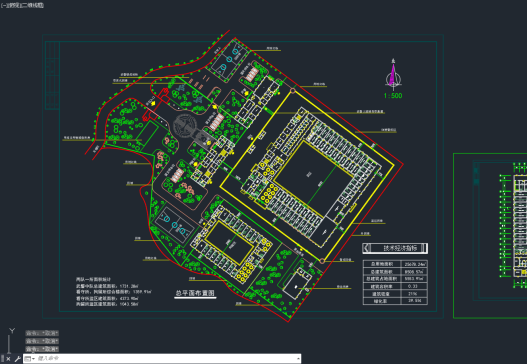Select the 绿化率 table cell
This screenshot has width=527, height=364.
coord(382,301)
